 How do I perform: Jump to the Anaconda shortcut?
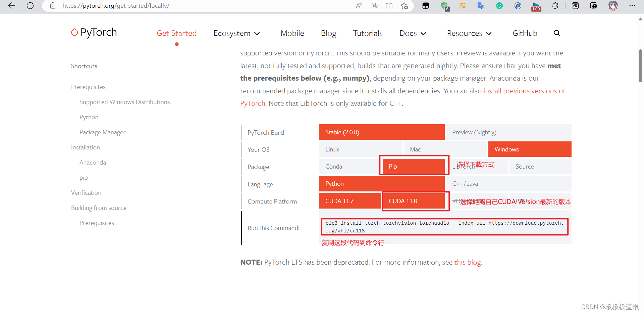click(93, 163)
